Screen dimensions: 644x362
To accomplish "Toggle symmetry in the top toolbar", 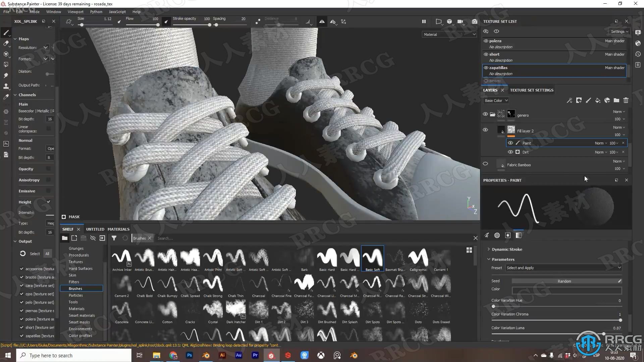I will click(x=322, y=21).
